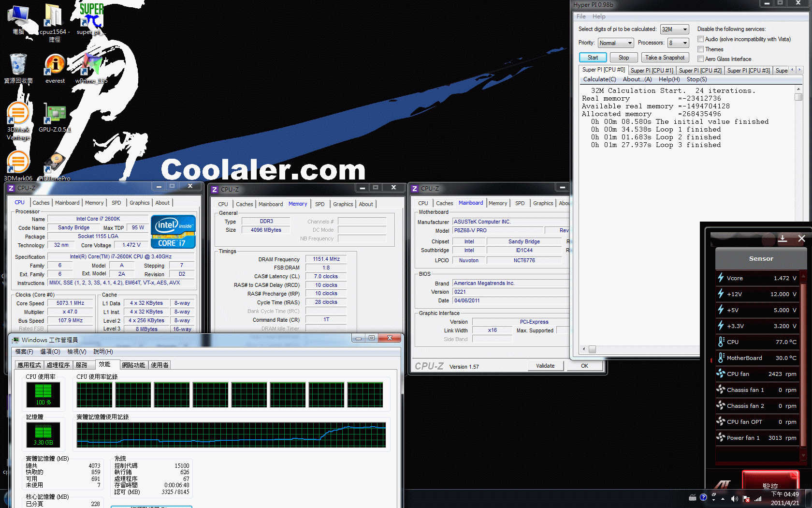Click the network signal bars tray icon
The height and width of the screenshot is (508, 812).
pyautogui.click(x=758, y=498)
